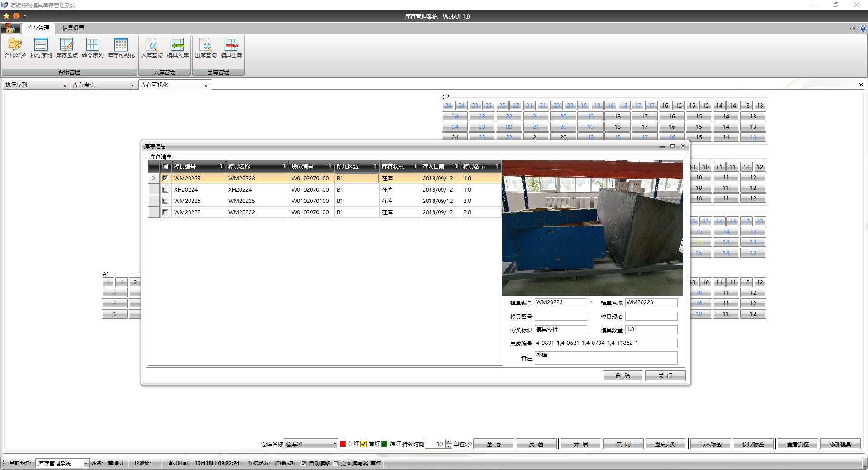The image size is (868, 470).
Task: Open the 仓库名称 dropdown
Action: pos(335,444)
